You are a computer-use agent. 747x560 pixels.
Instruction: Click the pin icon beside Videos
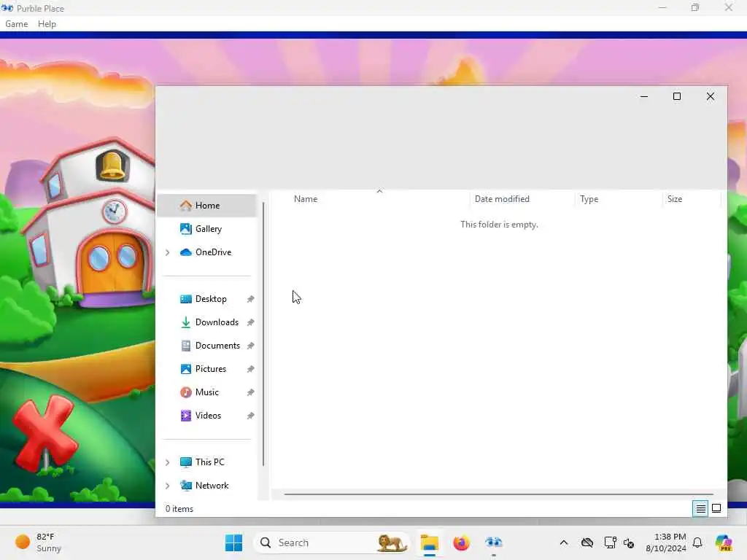[x=250, y=416]
